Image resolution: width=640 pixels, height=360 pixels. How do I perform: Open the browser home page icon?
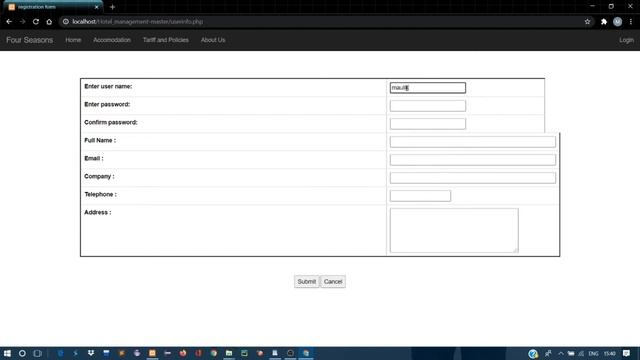49,22
